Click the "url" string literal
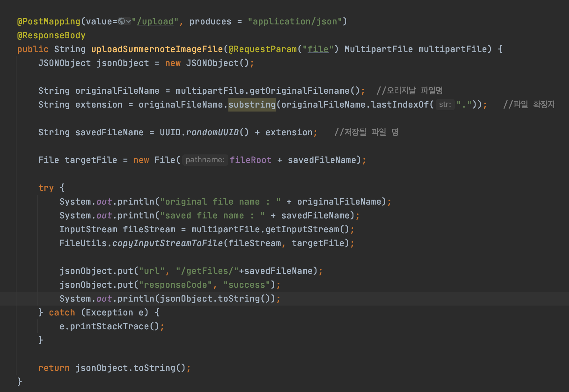Viewport: 569px width, 392px height. click(152, 271)
